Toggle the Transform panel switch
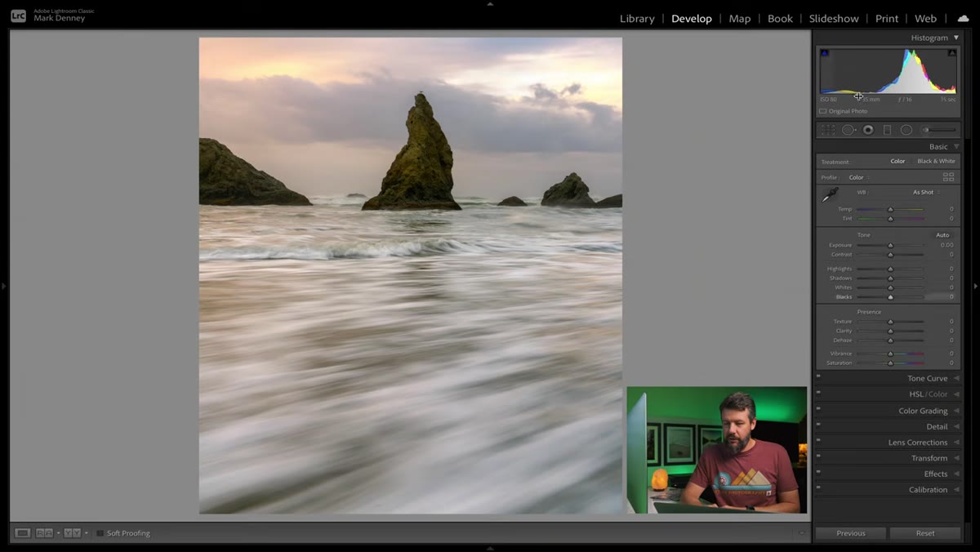 tap(818, 456)
